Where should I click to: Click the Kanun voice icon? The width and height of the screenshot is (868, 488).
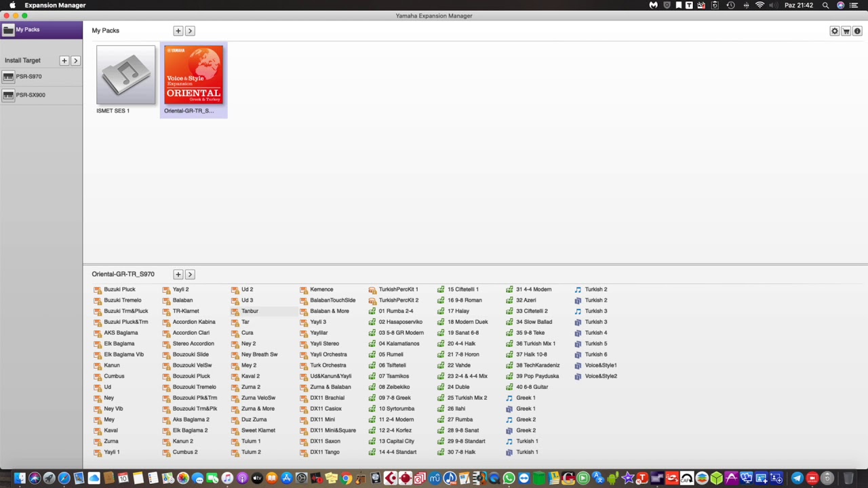tap(98, 365)
